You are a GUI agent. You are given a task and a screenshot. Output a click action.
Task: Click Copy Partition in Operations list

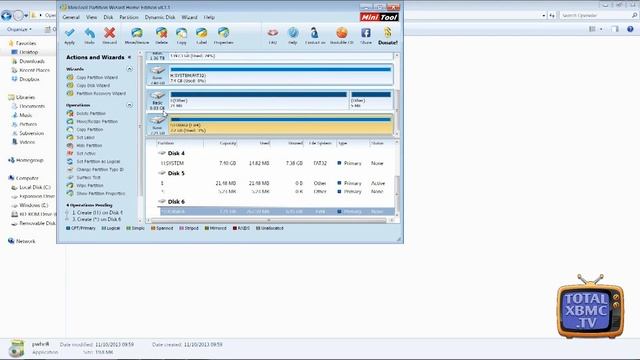pyautogui.click(x=90, y=129)
